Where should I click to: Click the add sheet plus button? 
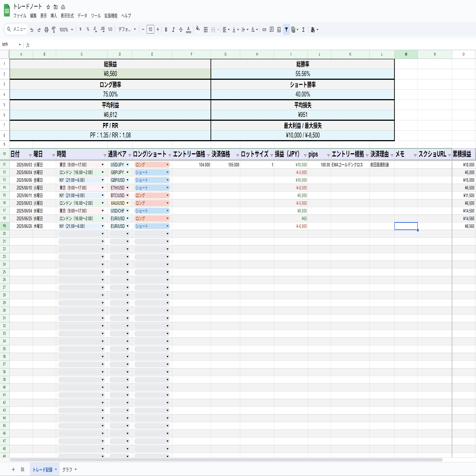coord(13,469)
